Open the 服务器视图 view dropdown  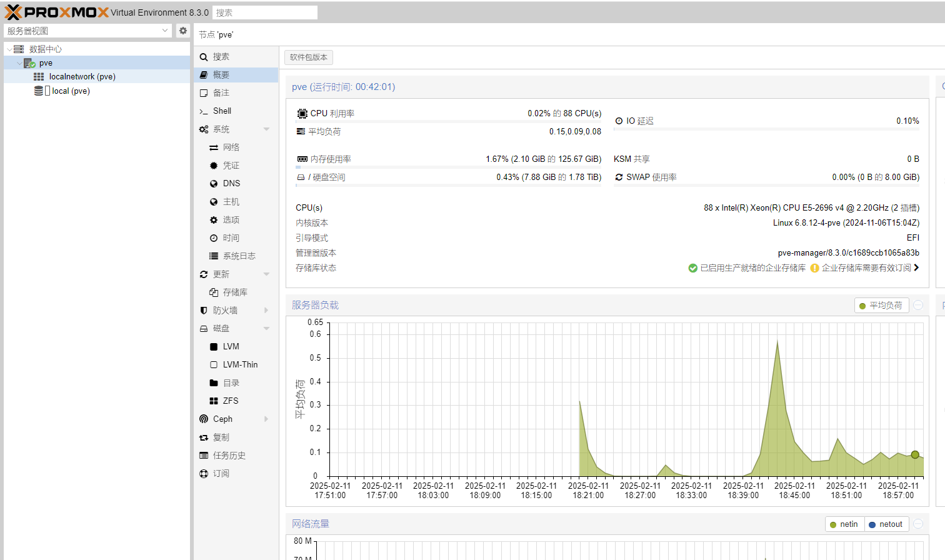coord(165,31)
